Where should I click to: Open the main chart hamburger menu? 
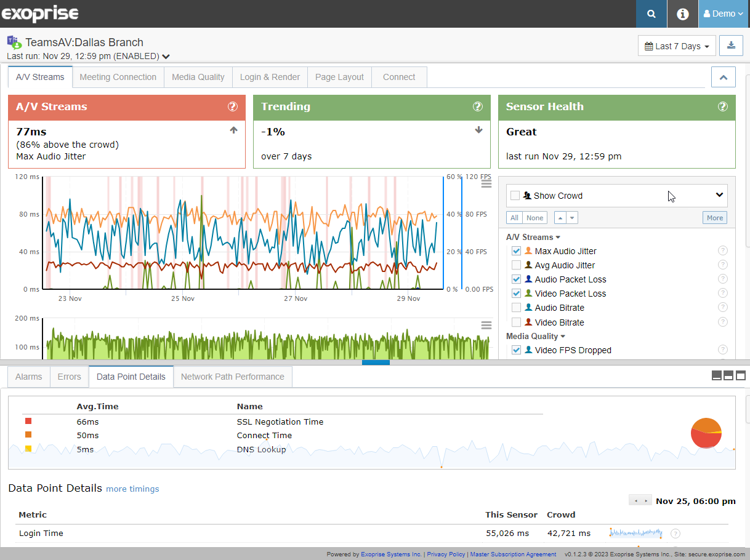click(486, 183)
